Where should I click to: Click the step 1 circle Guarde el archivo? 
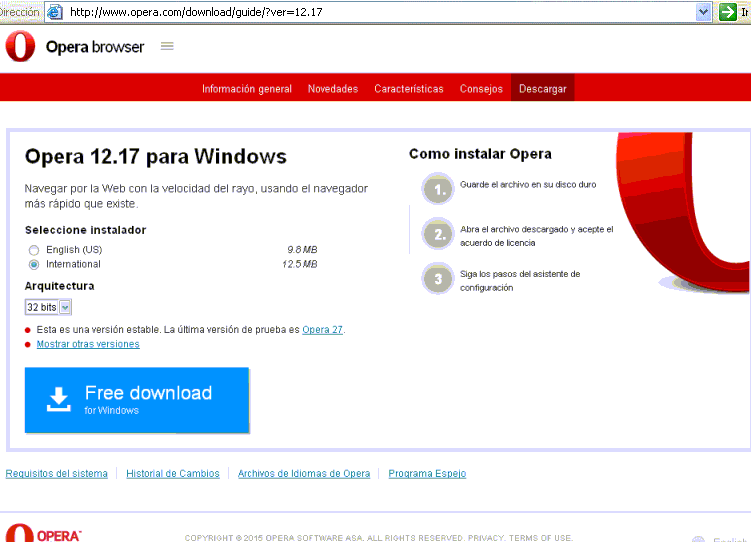pyautogui.click(x=438, y=189)
